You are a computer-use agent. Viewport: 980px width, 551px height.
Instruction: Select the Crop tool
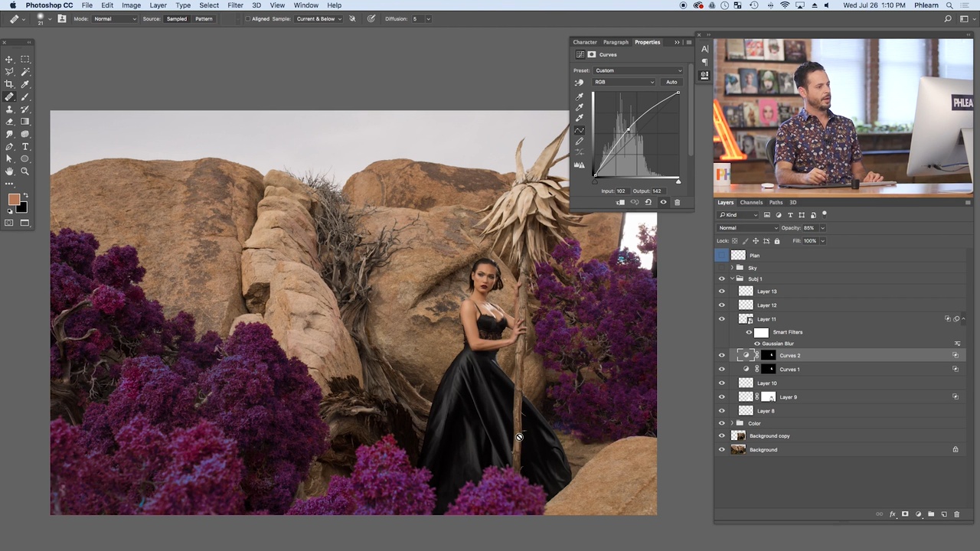pos(9,84)
